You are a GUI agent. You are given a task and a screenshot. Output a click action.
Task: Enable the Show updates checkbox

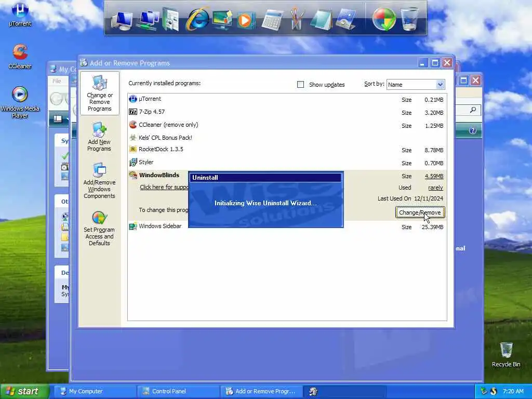[x=300, y=85]
